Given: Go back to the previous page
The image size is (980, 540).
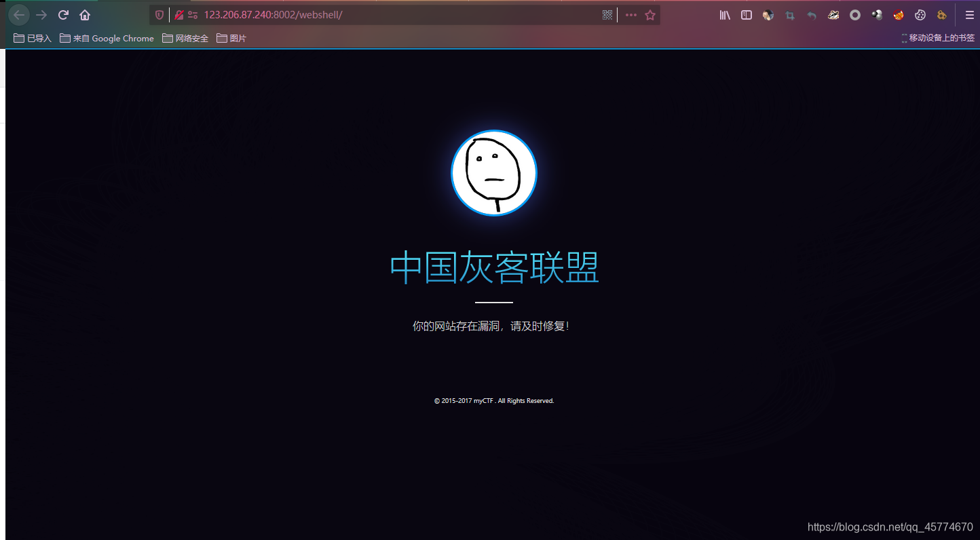Looking at the screenshot, I should pyautogui.click(x=19, y=15).
